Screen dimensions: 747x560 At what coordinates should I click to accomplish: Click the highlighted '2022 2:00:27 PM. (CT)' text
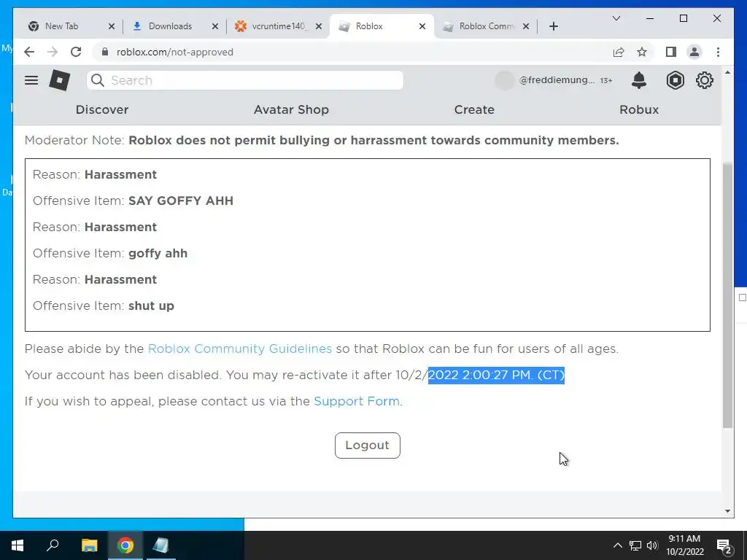click(x=496, y=375)
